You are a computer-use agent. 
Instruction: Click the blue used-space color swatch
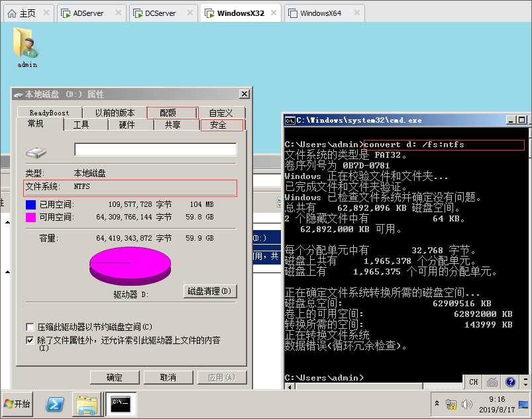(x=30, y=205)
